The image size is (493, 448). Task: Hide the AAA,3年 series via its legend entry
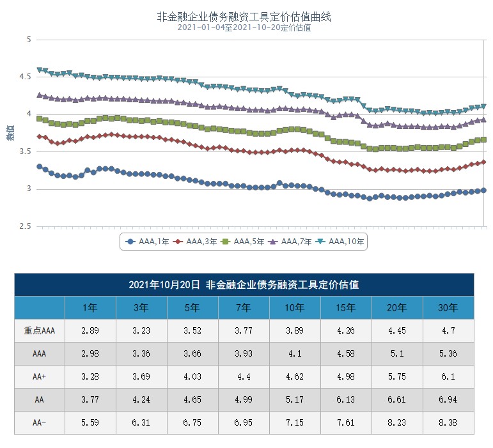point(196,242)
